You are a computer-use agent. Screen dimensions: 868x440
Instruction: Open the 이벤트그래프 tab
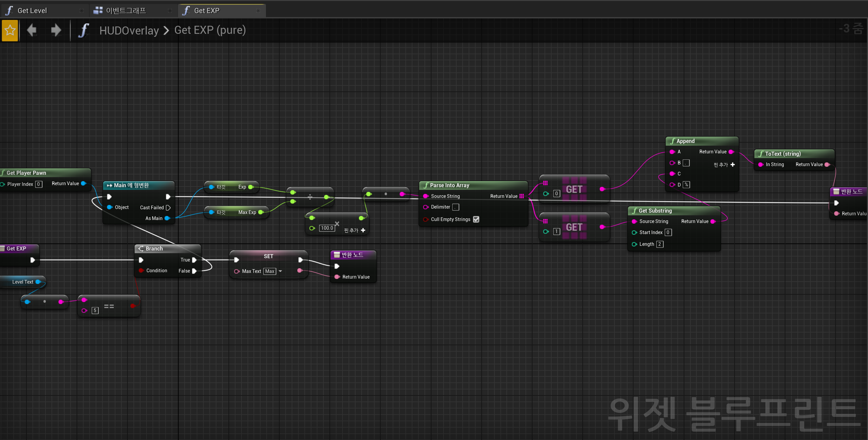(126, 10)
